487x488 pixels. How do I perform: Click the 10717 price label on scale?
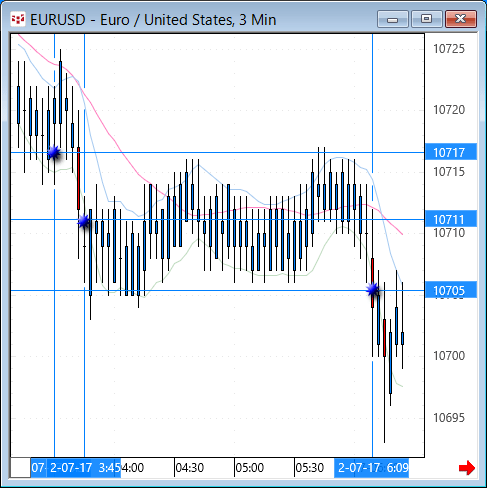coord(451,152)
